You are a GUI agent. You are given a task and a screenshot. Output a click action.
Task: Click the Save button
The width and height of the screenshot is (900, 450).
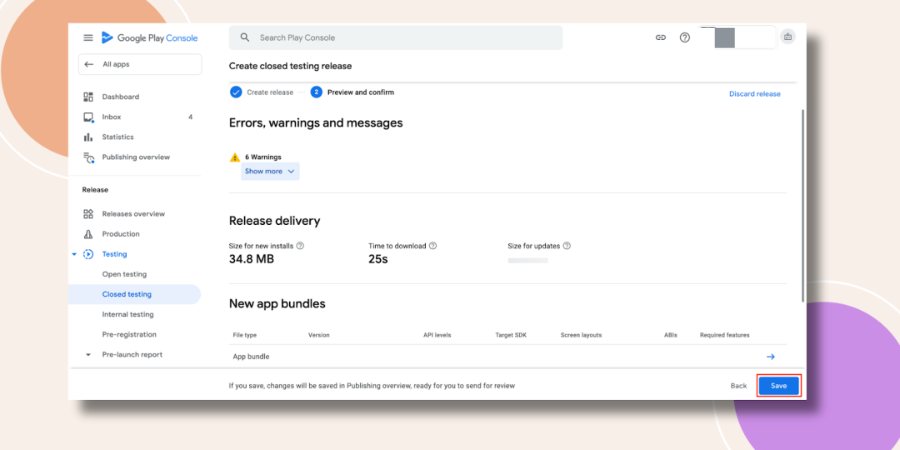tap(778, 386)
